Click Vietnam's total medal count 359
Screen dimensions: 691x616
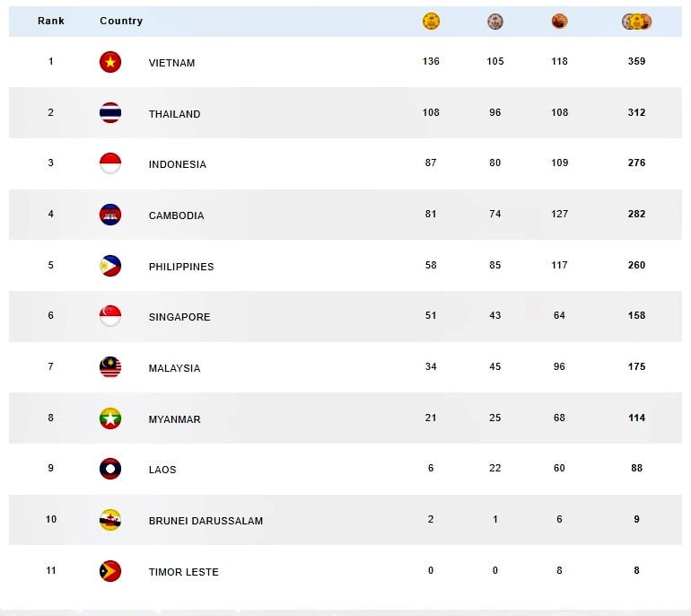637,61
